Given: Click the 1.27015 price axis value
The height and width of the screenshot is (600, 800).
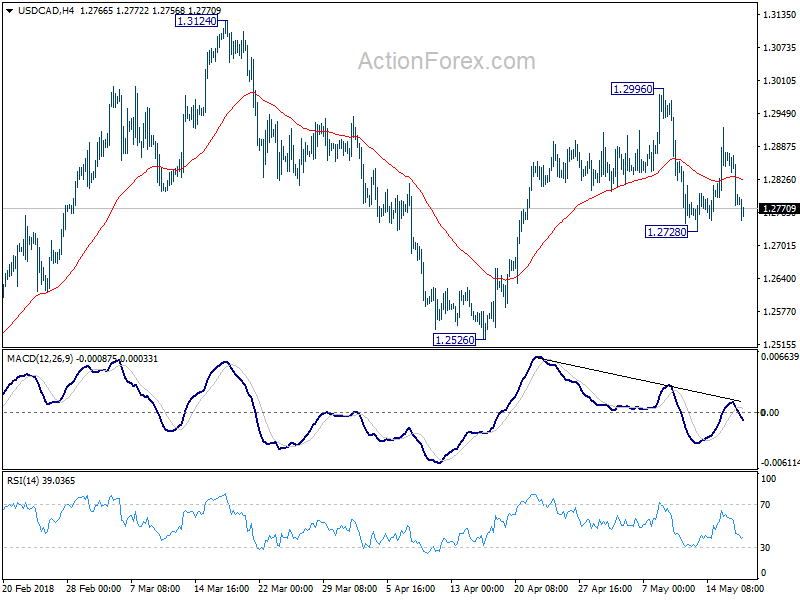Looking at the screenshot, I should [779, 245].
